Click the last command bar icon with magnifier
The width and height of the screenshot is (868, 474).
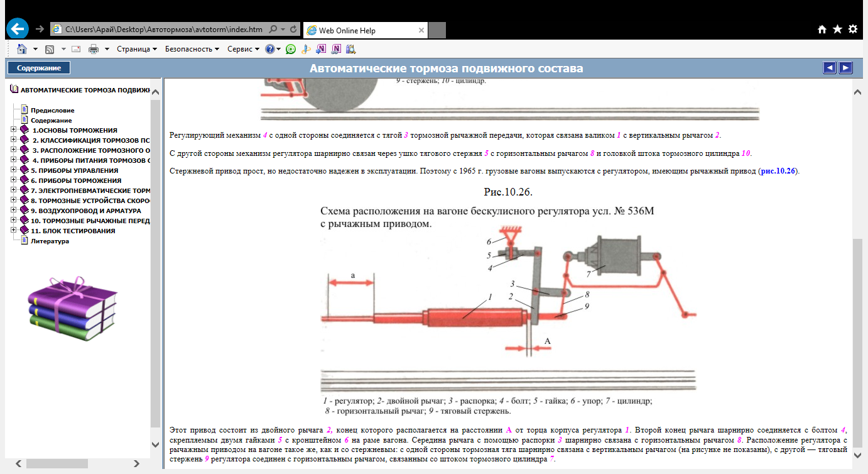tap(350, 49)
